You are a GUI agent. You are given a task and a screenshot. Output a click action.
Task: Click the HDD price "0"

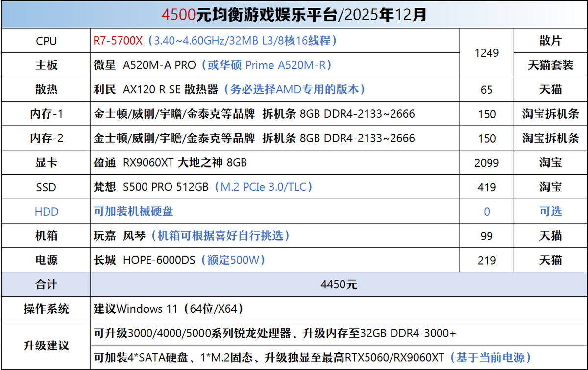487,212
